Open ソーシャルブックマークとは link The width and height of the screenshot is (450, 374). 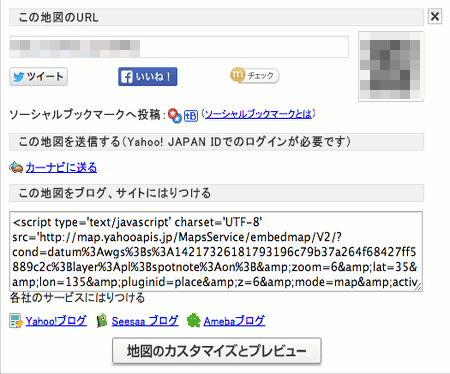[258, 114]
